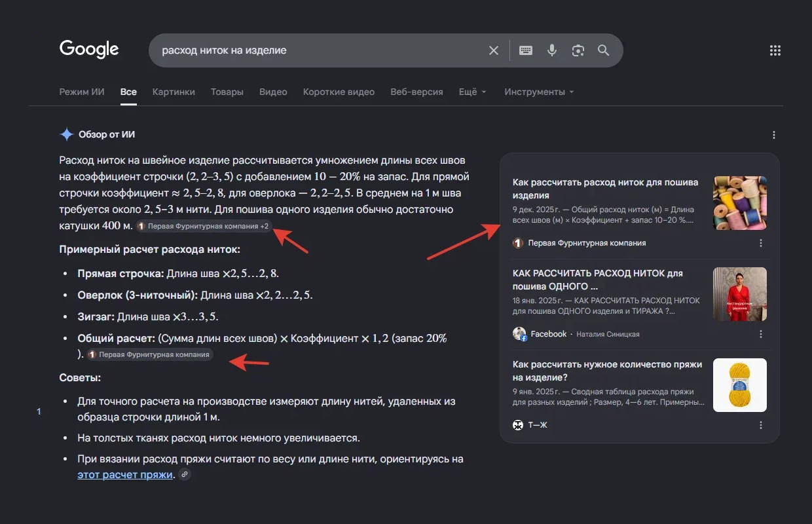Expand the Ещё dropdown
Image resolution: width=812 pixels, height=524 pixels.
pyautogui.click(x=473, y=92)
